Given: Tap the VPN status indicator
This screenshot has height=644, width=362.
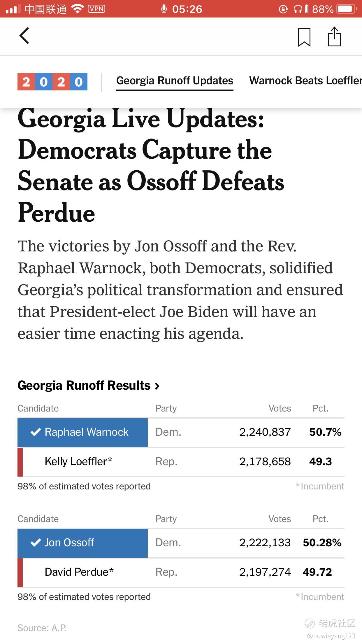Looking at the screenshot, I should tap(96, 9).
